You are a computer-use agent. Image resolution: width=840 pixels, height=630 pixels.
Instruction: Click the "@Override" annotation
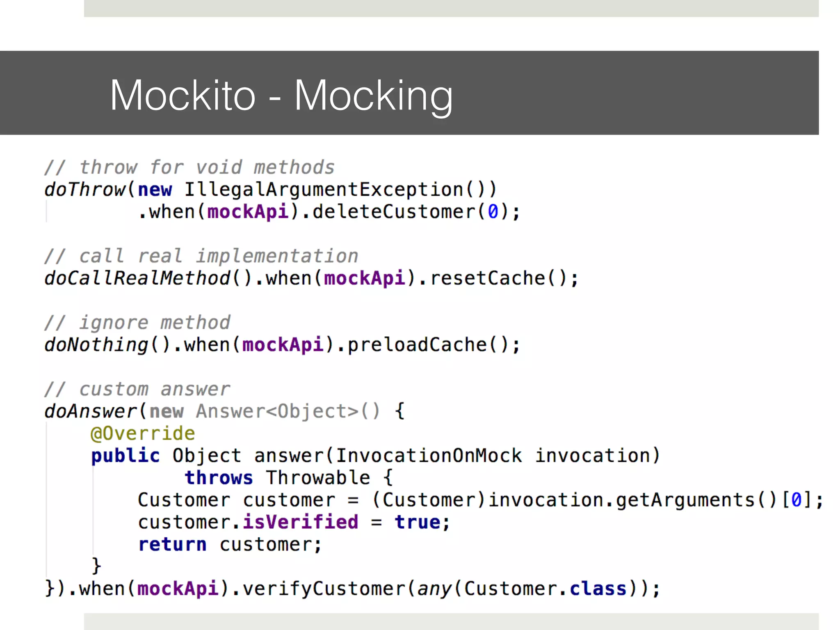click(143, 434)
